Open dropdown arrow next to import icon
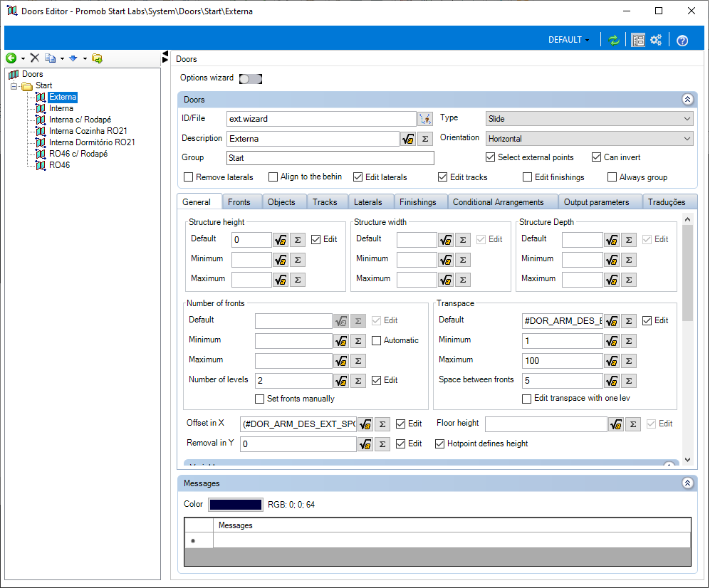The width and height of the screenshot is (725, 588). coord(85,58)
